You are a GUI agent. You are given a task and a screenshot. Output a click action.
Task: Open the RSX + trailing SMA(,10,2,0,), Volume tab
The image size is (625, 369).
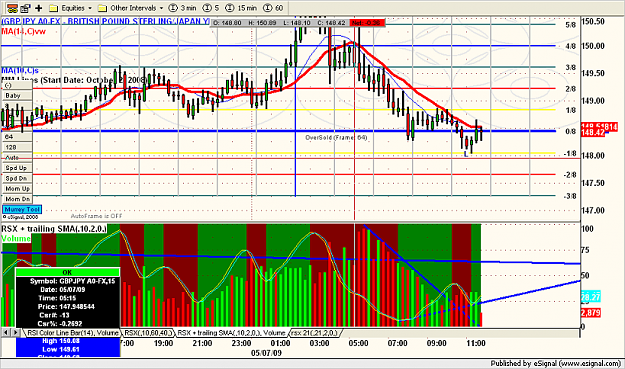tap(231, 332)
